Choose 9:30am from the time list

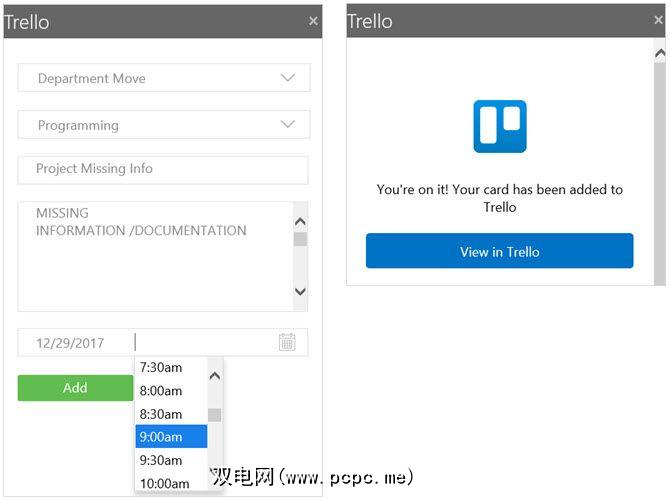point(161,460)
